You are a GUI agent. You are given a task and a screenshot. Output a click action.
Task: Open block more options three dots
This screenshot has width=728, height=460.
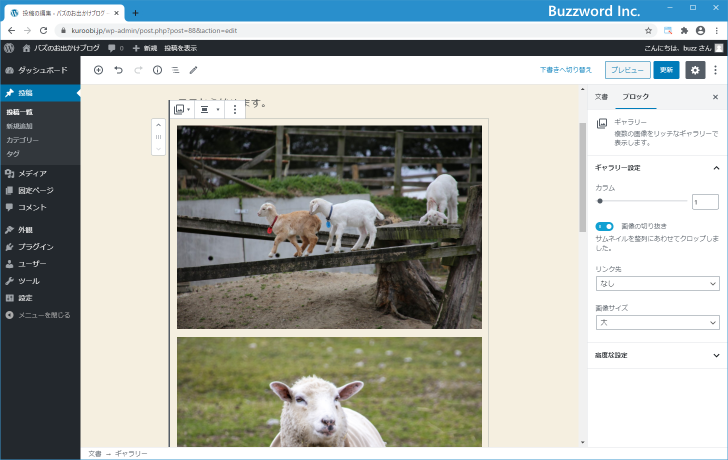click(x=235, y=110)
